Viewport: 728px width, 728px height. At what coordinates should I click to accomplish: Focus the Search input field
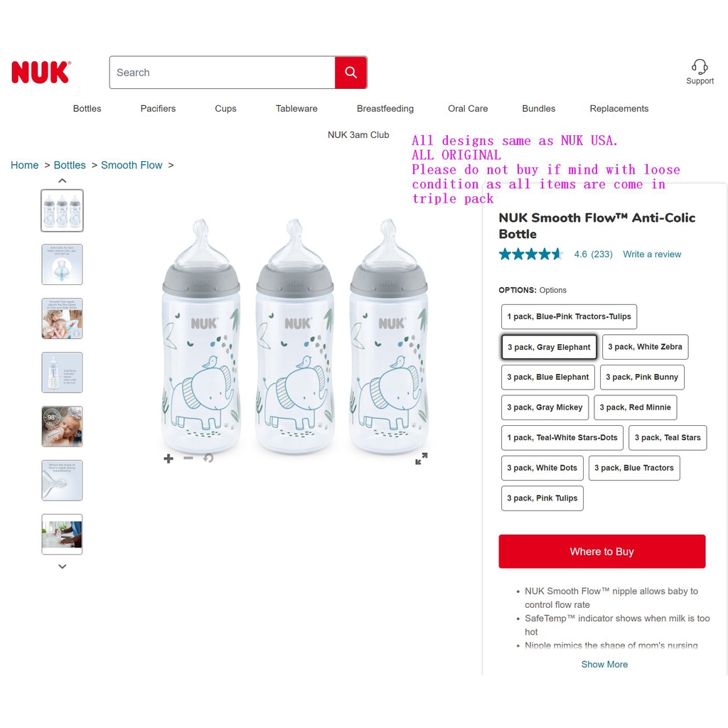click(x=223, y=73)
